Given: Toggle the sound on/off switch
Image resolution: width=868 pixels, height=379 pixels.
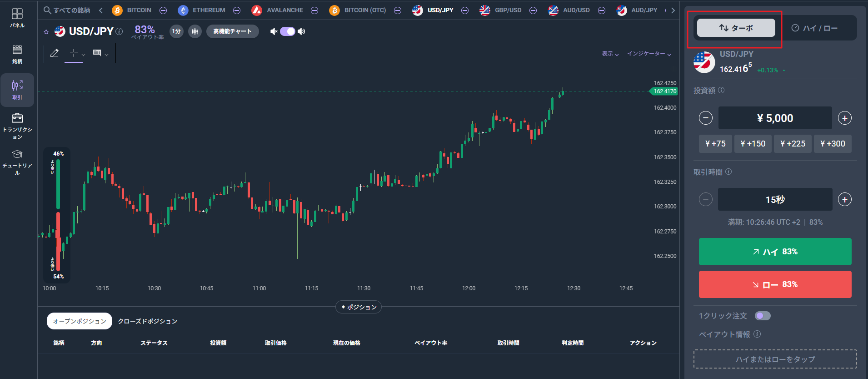Looking at the screenshot, I should point(288,31).
